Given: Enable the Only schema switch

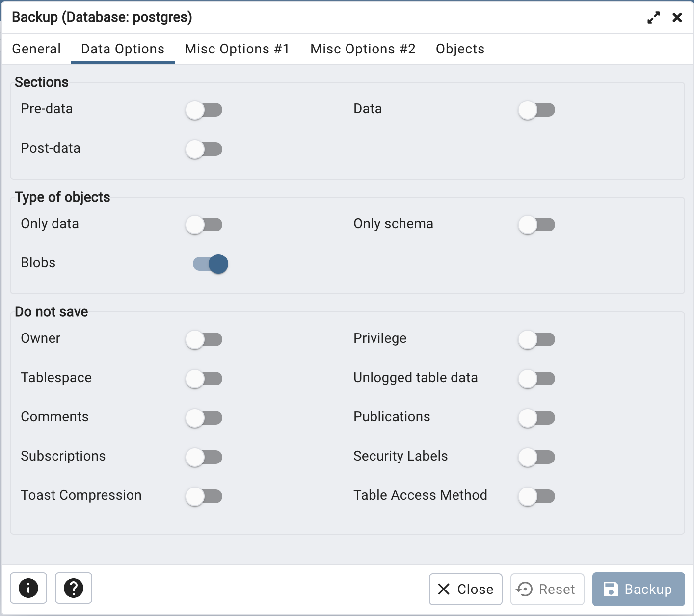Looking at the screenshot, I should coord(536,225).
